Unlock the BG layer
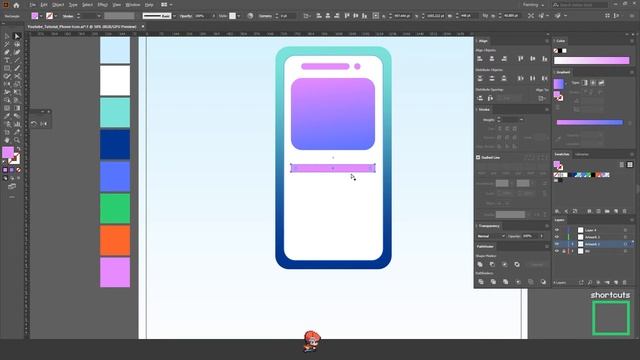 pos(564,251)
